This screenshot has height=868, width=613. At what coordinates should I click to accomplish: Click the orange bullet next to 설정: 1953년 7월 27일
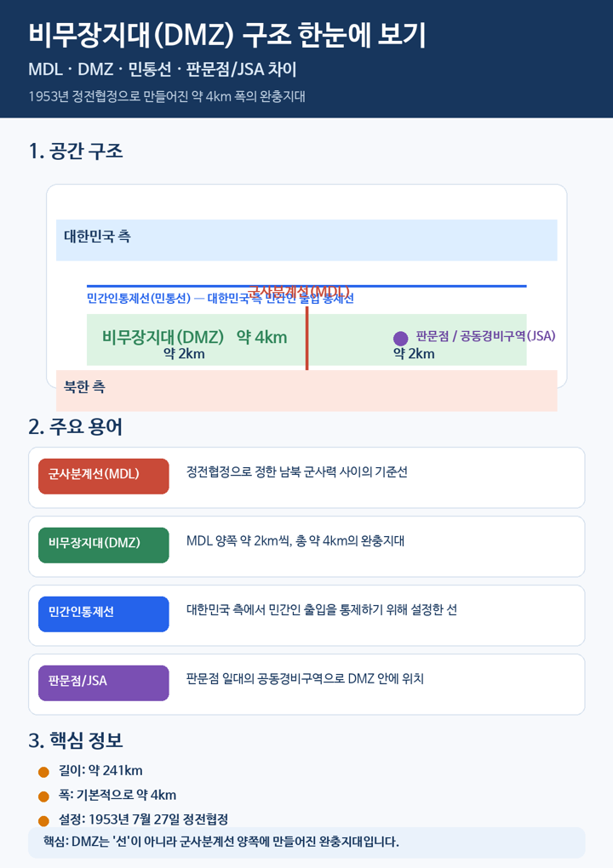pyautogui.click(x=43, y=821)
